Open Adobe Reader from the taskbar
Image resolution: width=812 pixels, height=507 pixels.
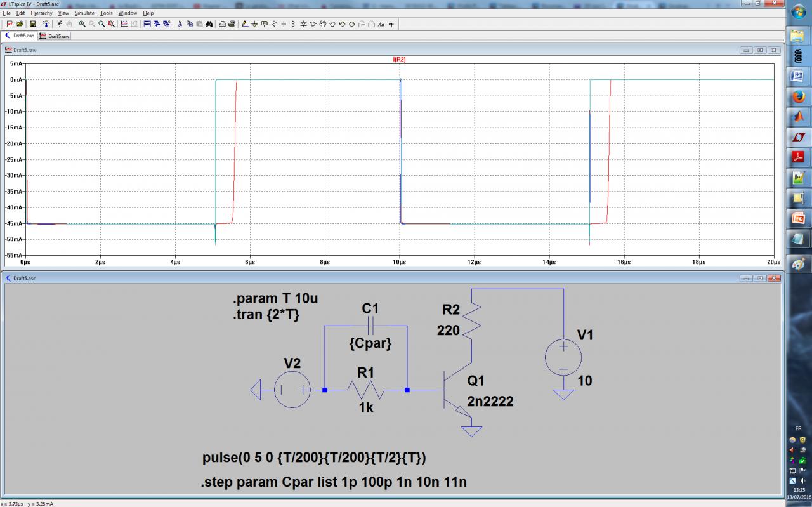(798, 157)
